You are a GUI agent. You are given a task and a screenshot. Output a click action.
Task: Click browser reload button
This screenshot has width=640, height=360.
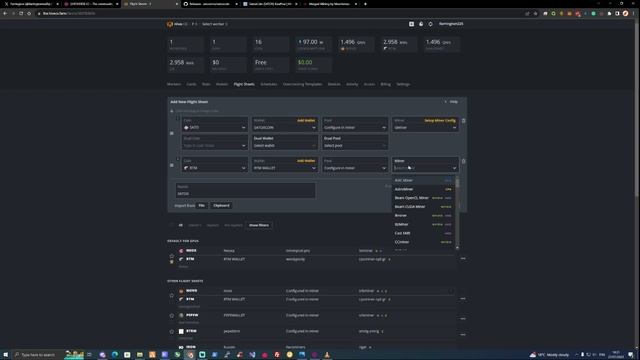coord(21,13)
